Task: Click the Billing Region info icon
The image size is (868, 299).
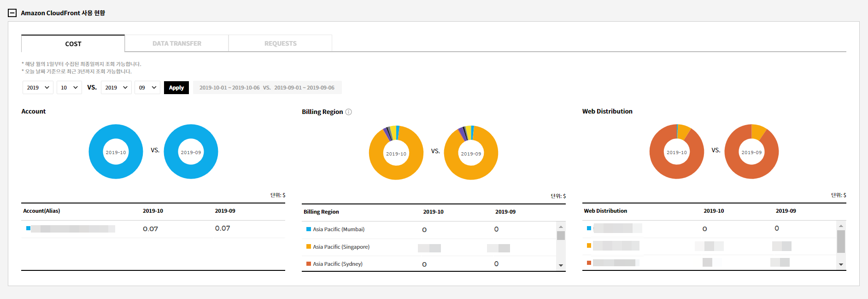Action: click(x=349, y=112)
